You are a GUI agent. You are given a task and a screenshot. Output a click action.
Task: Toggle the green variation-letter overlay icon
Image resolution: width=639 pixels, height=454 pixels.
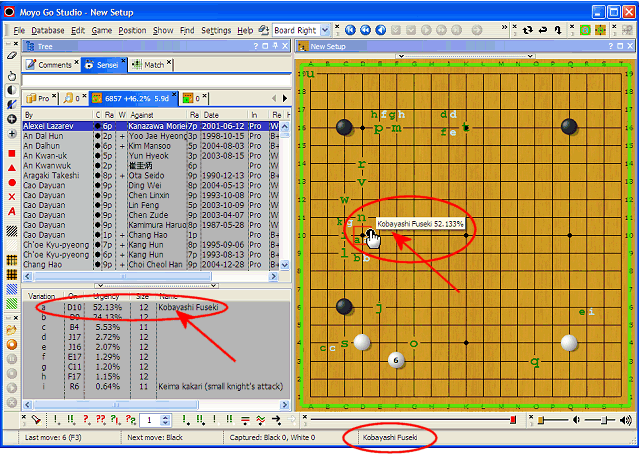coord(585,30)
